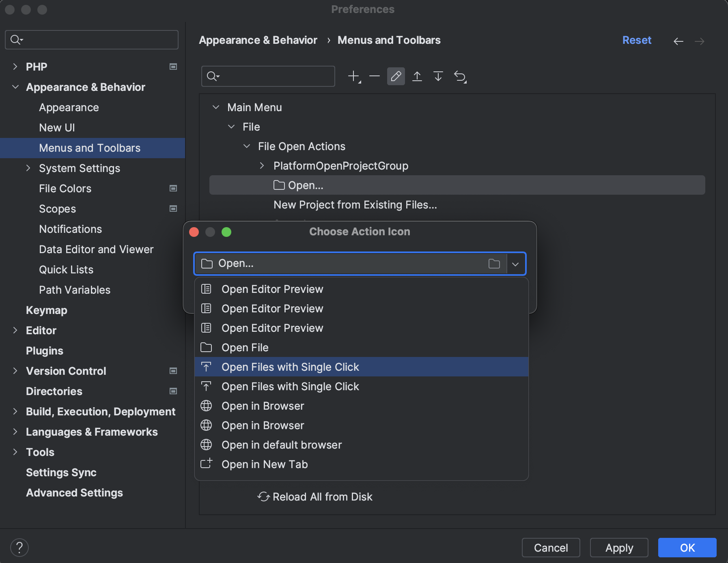Image resolution: width=728 pixels, height=563 pixels.
Task: Add a new action using the plus icon
Action: click(353, 76)
